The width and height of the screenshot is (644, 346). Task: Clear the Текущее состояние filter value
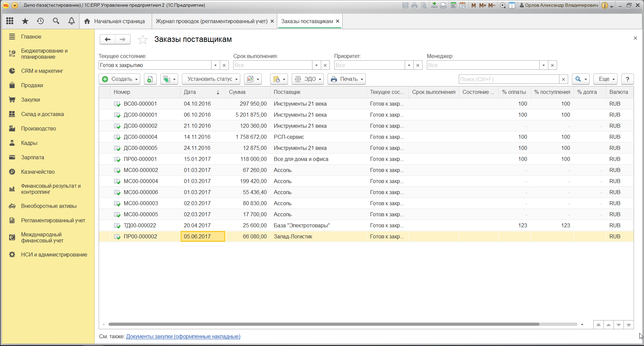click(224, 65)
